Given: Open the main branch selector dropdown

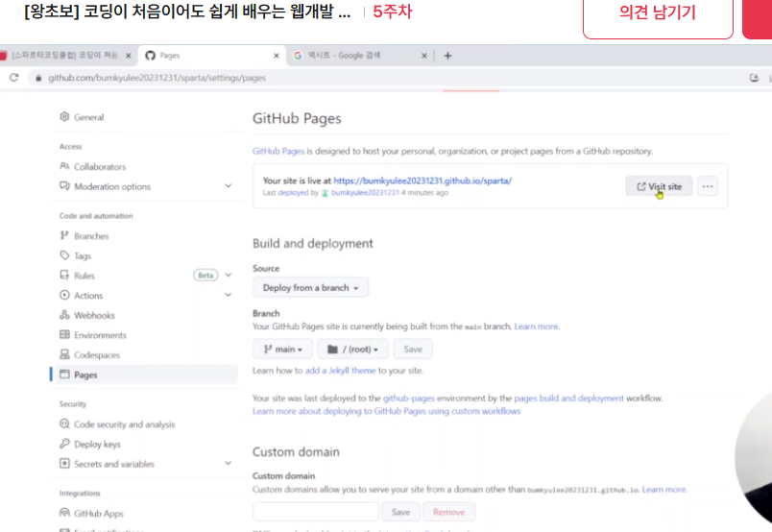Looking at the screenshot, I should (x=282, y=349).
